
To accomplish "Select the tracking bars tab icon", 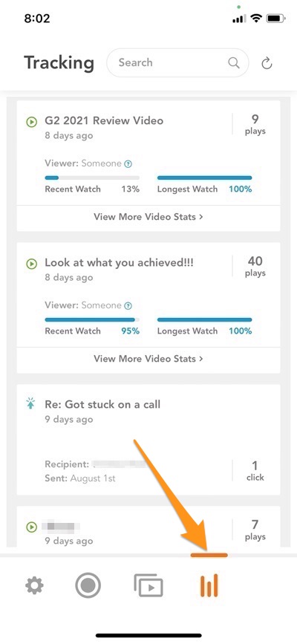I will coord(209,585).
